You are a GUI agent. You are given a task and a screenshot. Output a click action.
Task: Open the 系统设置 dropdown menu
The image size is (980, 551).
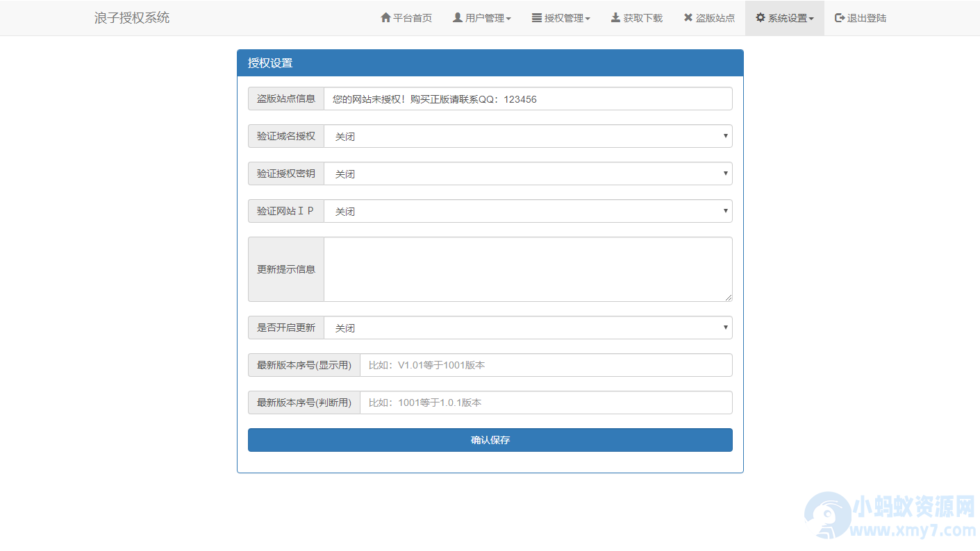tap(785, 18)
